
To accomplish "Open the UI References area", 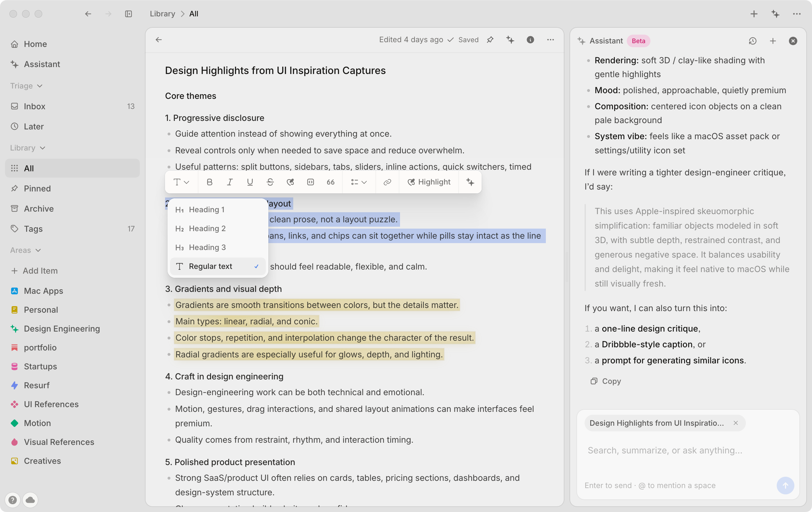I will (72, 404).
